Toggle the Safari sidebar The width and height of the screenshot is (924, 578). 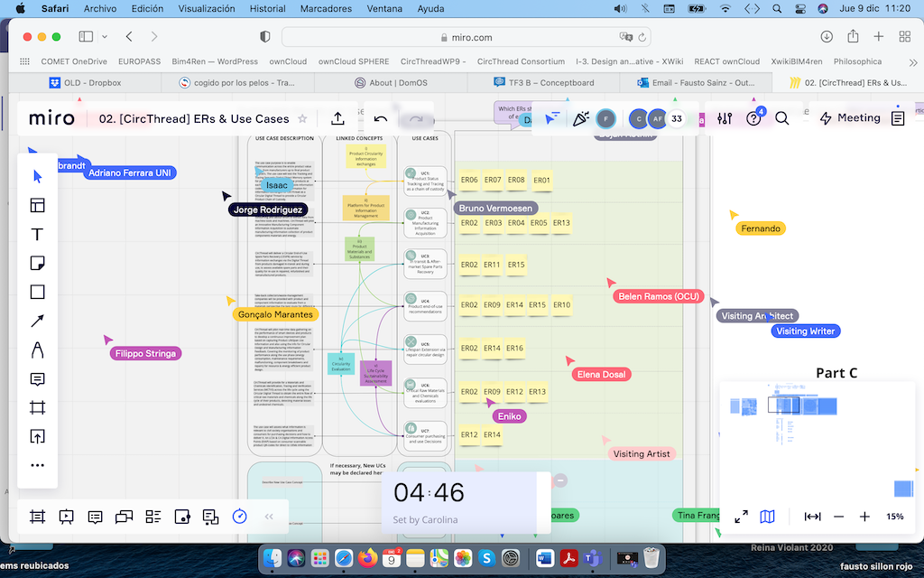[x=86, y=36]
